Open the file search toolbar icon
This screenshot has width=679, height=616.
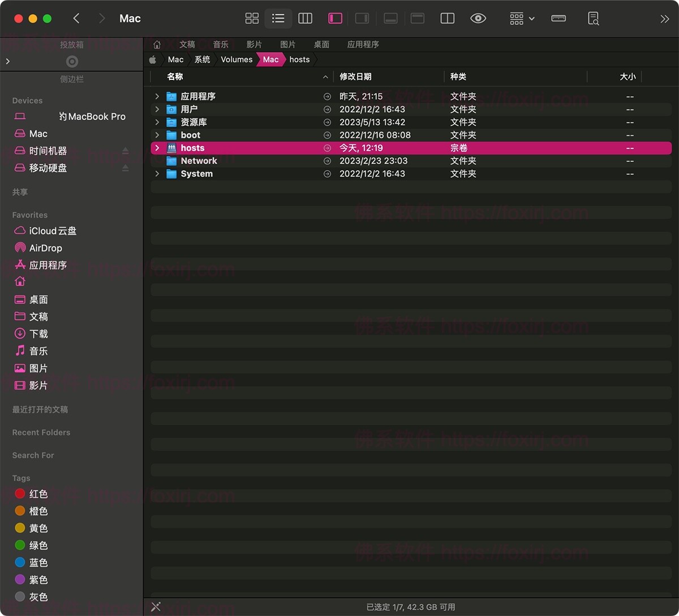tap(593, 18)
